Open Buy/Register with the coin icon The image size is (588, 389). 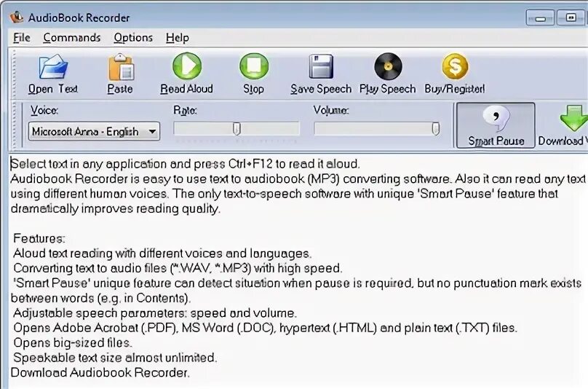click(455, 66)
